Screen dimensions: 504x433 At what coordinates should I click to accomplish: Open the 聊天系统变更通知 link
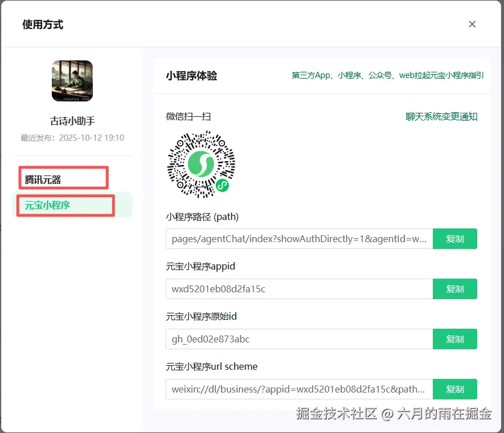(x=441, y=116)
